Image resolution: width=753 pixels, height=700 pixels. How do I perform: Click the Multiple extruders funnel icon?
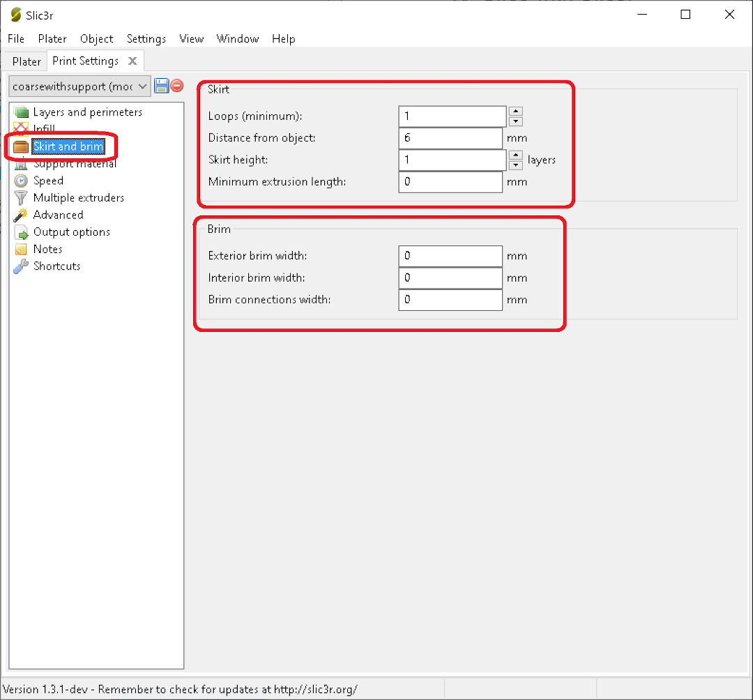coord(21,198)
